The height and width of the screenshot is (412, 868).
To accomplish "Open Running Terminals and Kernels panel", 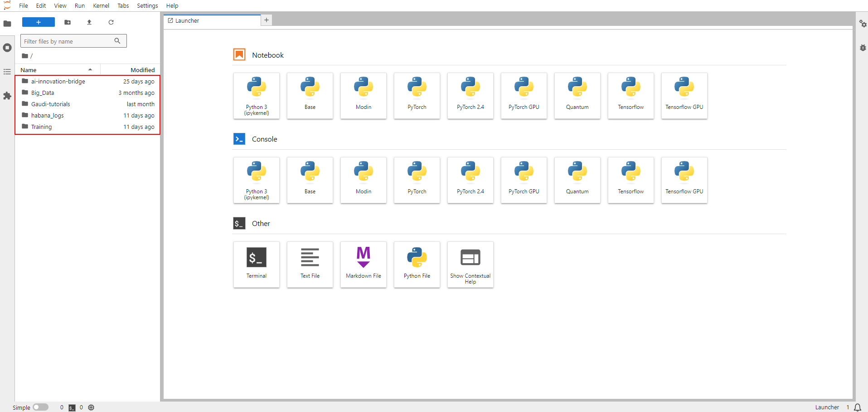I will (x=7, y=48).
